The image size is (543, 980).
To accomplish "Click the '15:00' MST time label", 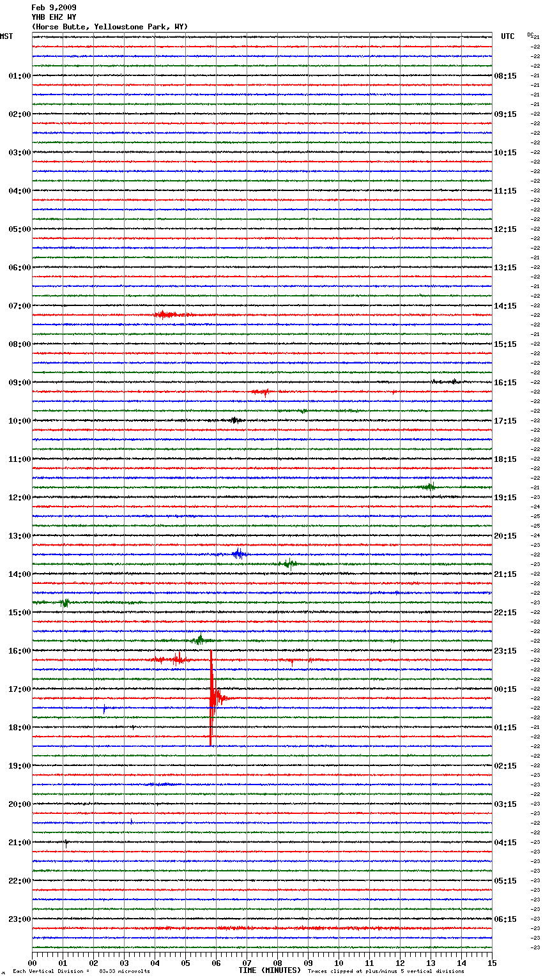I will pos(20,613).
